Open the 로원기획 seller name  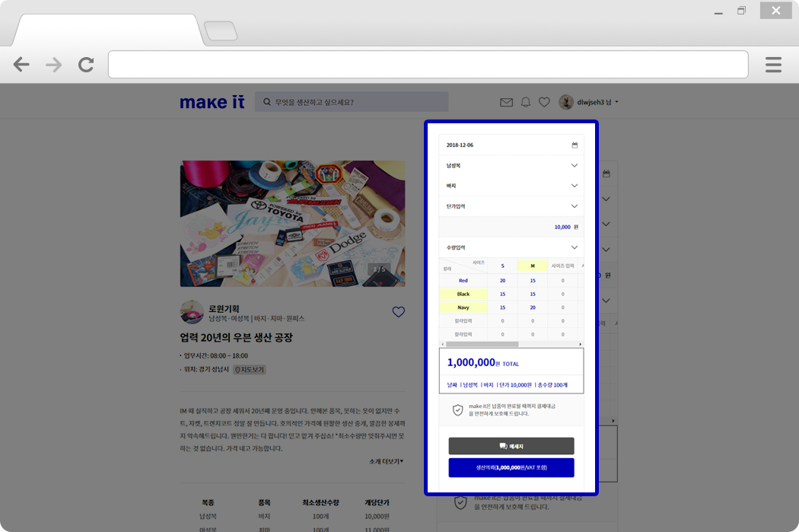pyautogui.click(x=224, y=309)
